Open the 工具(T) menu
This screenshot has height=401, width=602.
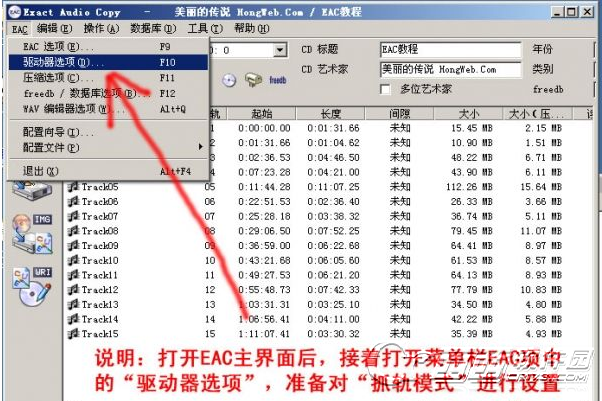coord(205,29)
